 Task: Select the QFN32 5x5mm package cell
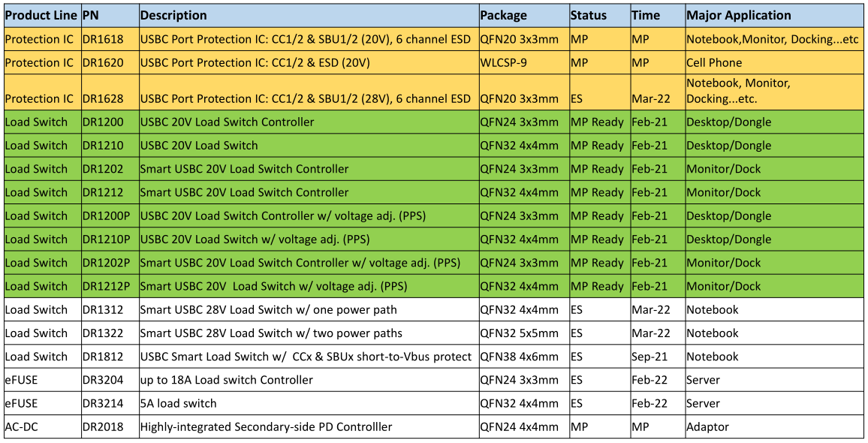524,333
